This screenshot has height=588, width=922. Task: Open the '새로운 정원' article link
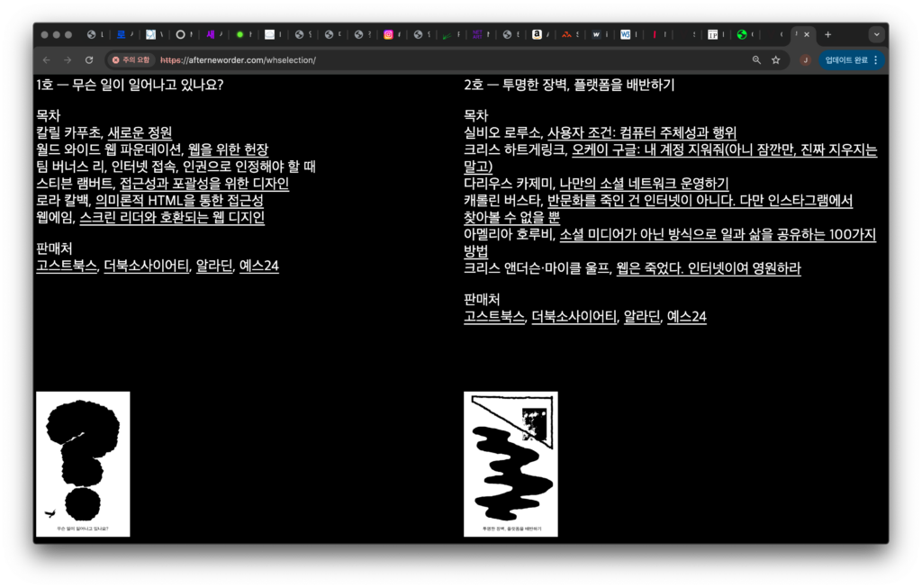click(x=140, y=133)
